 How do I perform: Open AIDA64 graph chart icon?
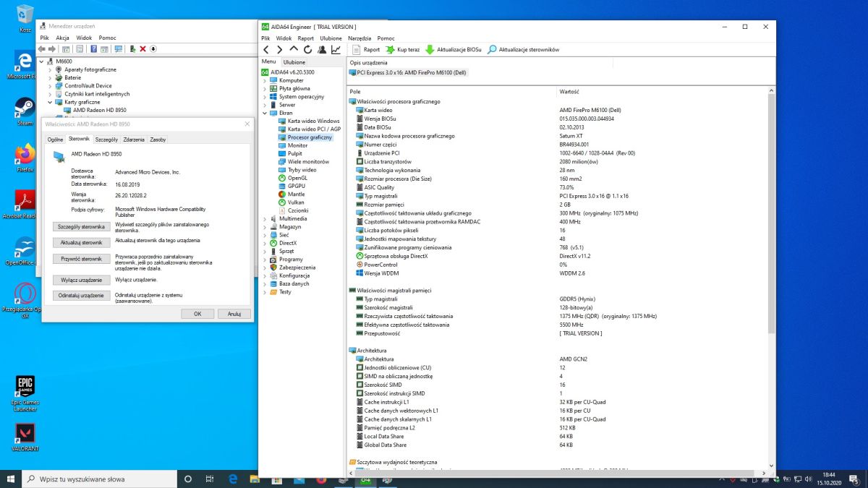point(336,50)
